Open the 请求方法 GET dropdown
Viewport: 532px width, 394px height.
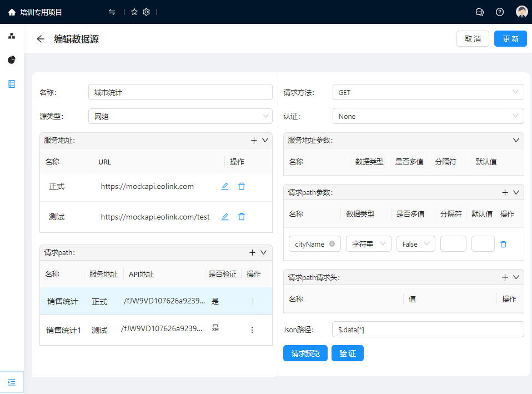point(428,92)
